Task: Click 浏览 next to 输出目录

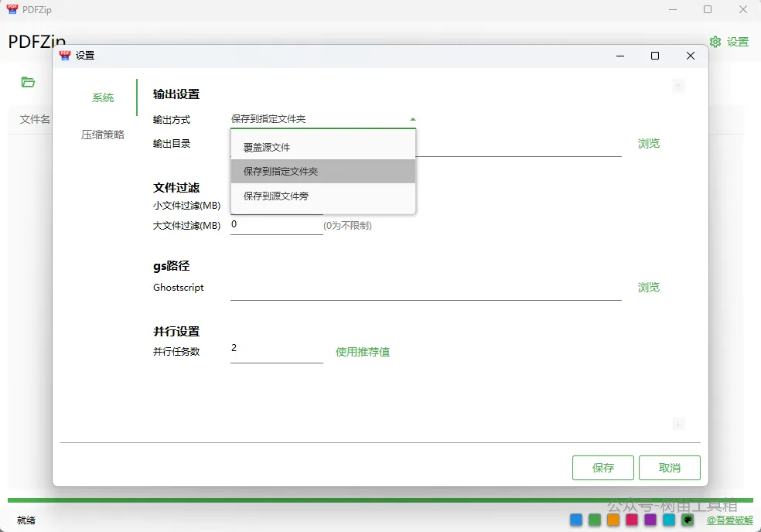Action: (648, 144)
